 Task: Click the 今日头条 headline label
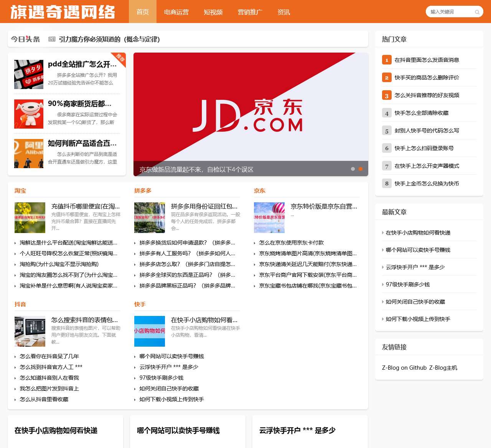tap(25, 39)
